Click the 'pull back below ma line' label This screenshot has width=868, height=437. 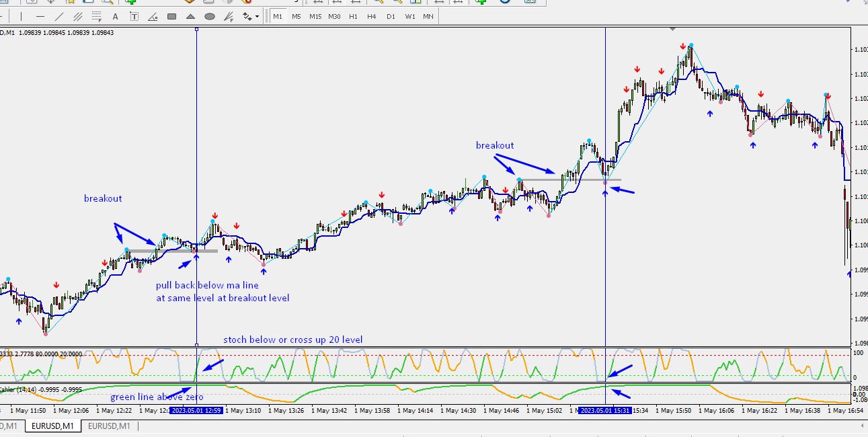coord(207,285)
